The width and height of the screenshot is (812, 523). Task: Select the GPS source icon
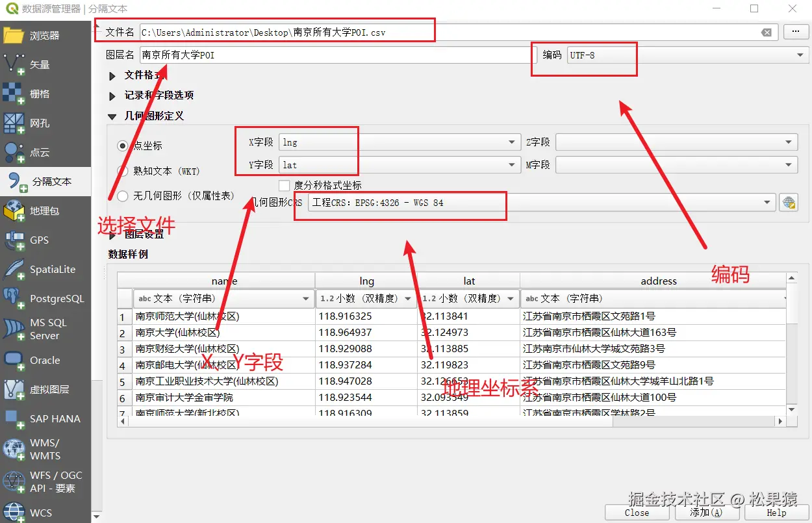(x=14, y=240)
